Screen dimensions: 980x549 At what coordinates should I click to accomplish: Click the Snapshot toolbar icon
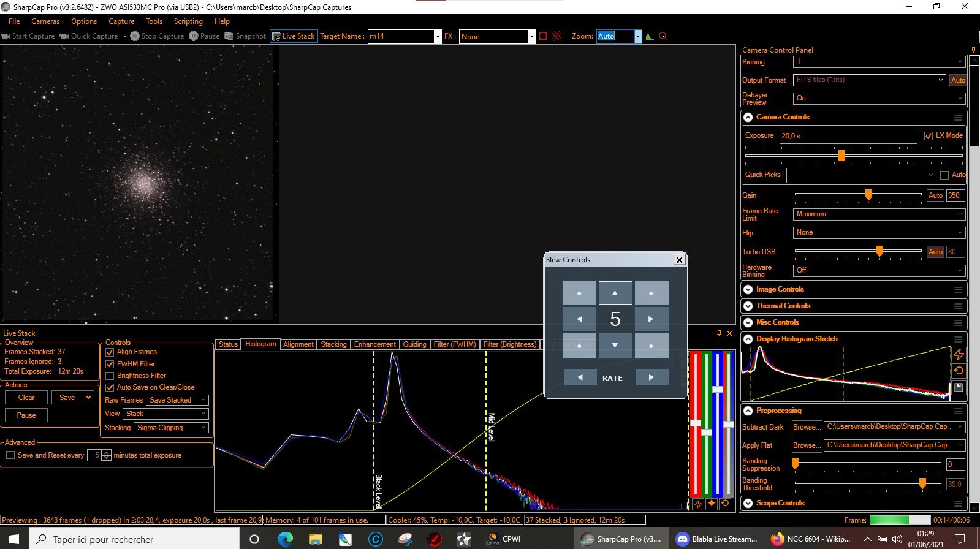(229, 36)
